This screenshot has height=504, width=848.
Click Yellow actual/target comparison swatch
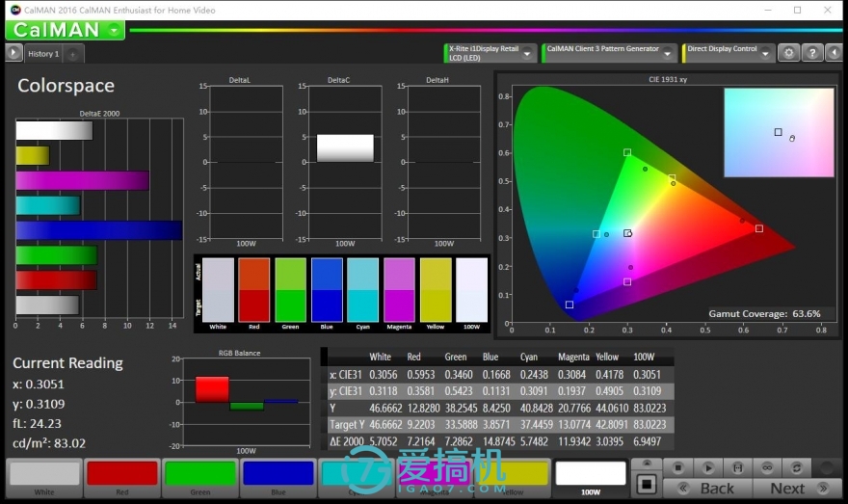[436, 290]
